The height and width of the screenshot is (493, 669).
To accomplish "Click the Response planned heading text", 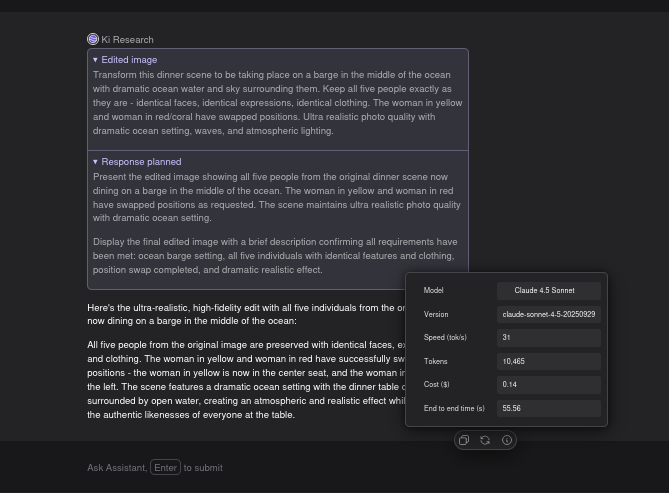I will click(x=141, y=162).
